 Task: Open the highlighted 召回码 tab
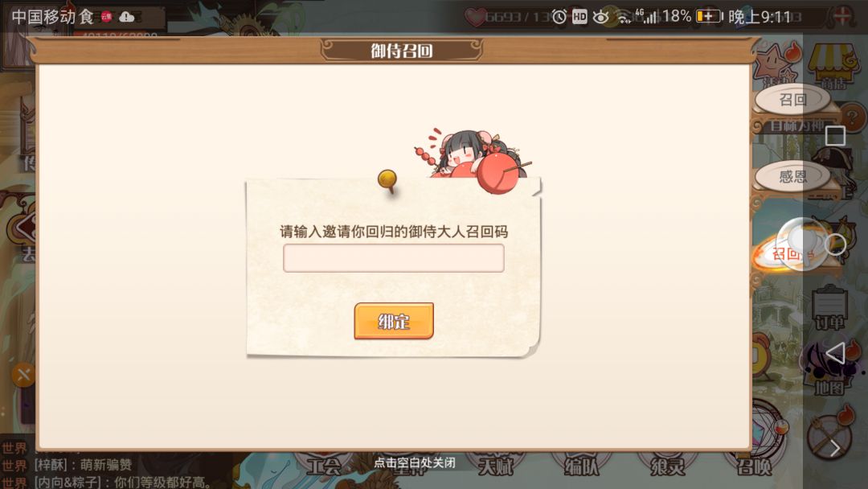[x=786, y=254]
